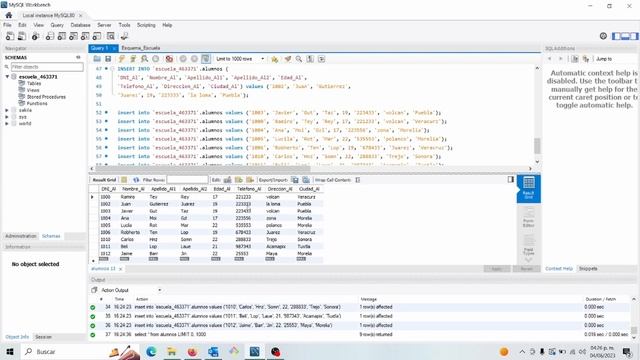
Task: Click the Filter objects search field
Action: tap(47, 67)
